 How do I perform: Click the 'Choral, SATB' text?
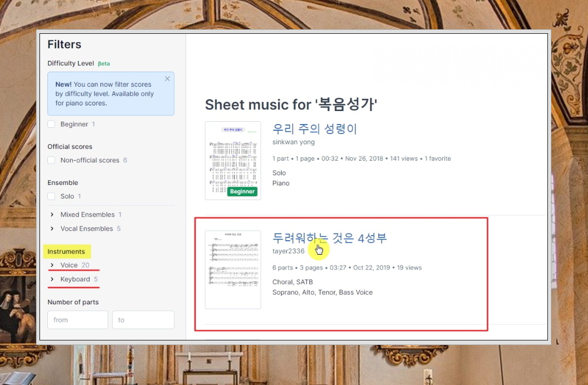(293, 282)
